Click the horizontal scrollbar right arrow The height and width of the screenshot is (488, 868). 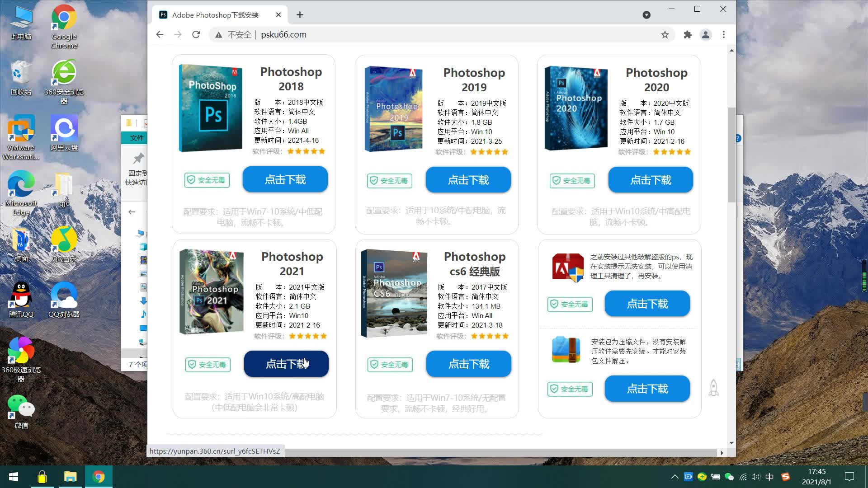pos(722,453)
